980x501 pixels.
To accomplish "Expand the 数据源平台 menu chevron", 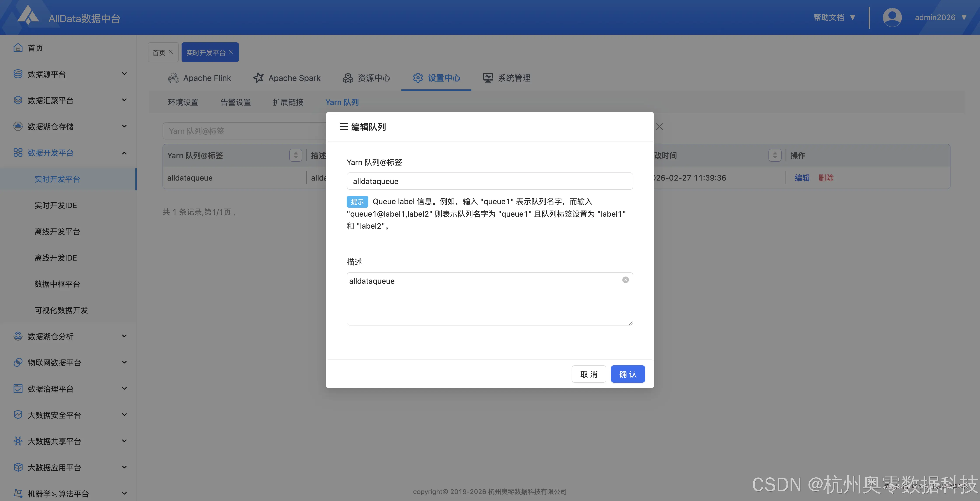I will coord(124,74).
